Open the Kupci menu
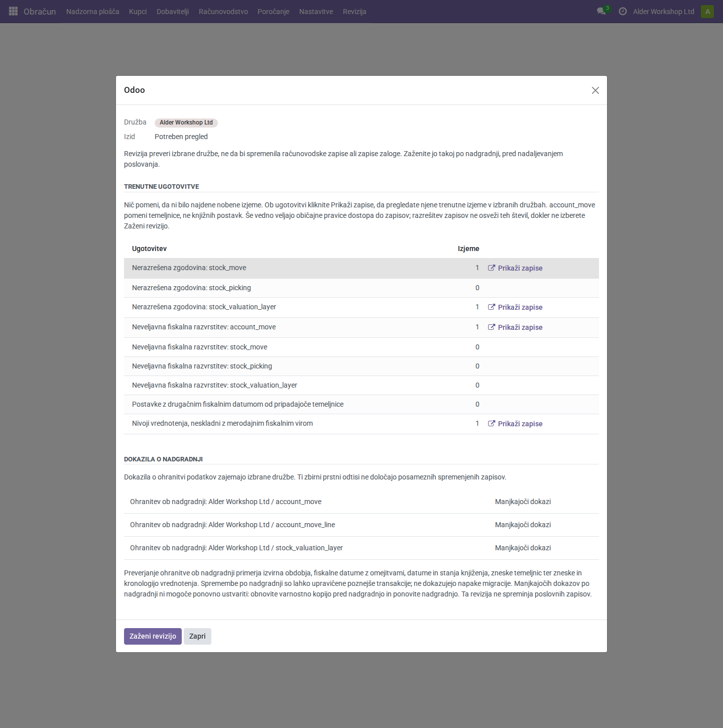Viewport: 723px width, 728px height. pyautogui.click(x=138, y=12)
